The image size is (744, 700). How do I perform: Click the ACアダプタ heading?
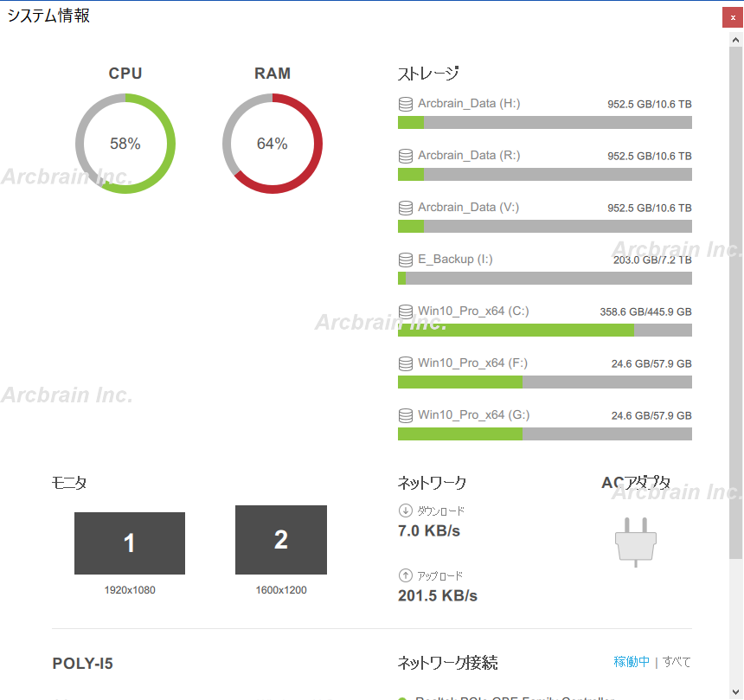(x=636, y=483)
